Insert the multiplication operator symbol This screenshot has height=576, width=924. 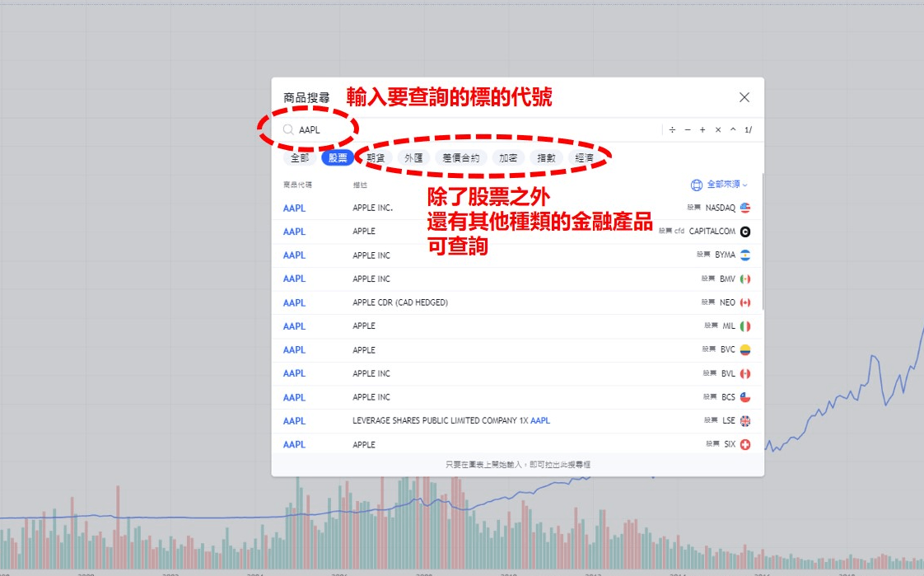click(x=718, y=129)
